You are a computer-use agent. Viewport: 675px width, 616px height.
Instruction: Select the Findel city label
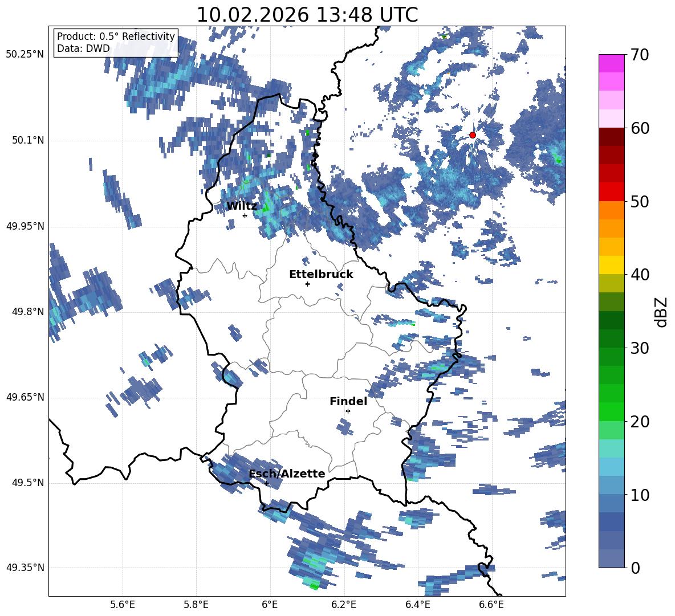click(x=348, y=401)
